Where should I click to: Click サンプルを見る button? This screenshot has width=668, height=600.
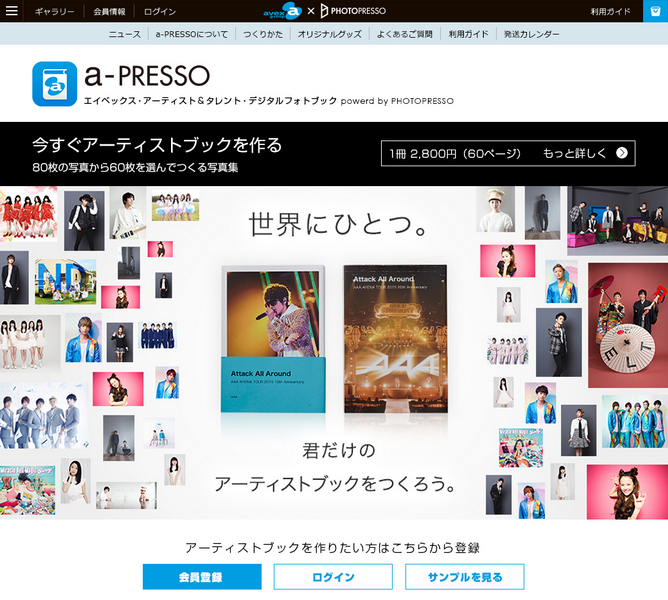click(465, 577)
